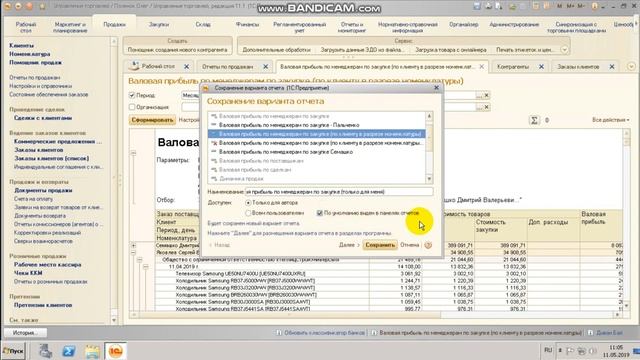
Task: Click the Windows Пуск start button
Action: tap(13, 351)
